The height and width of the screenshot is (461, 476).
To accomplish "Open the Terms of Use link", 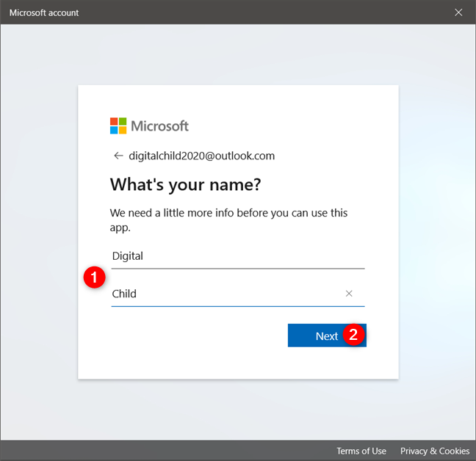I will click(361, 451).
